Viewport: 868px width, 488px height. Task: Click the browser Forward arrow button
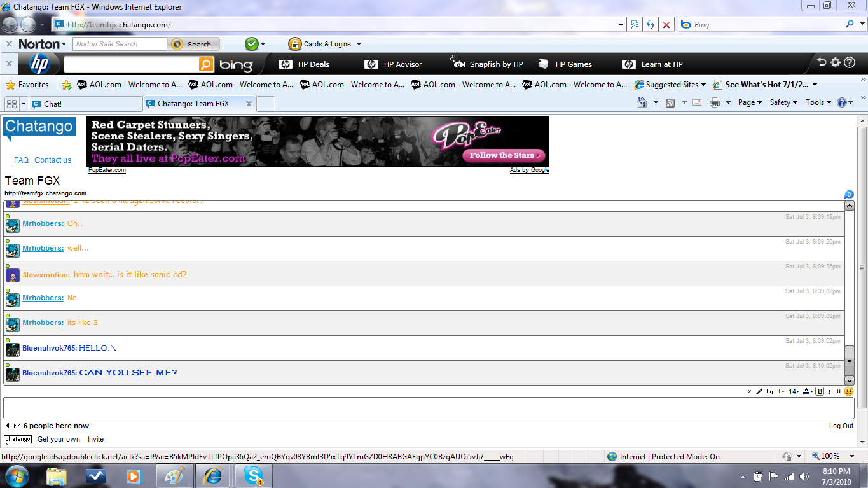29,25
